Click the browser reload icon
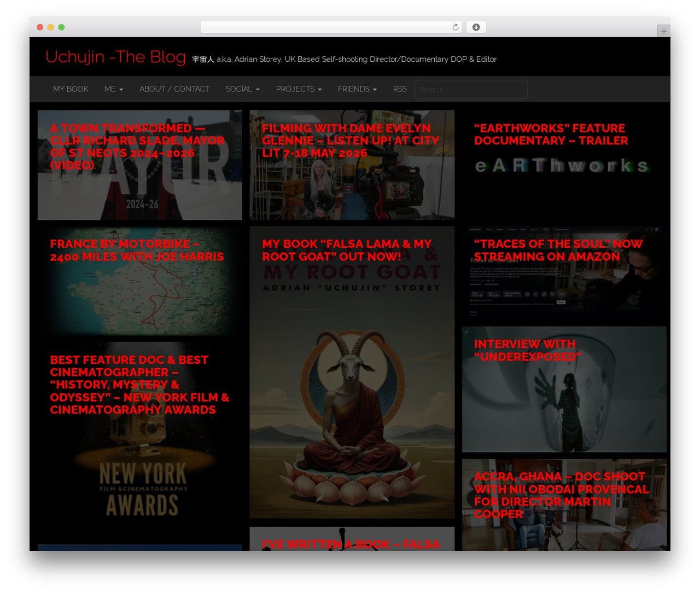 tap(456, 27)
